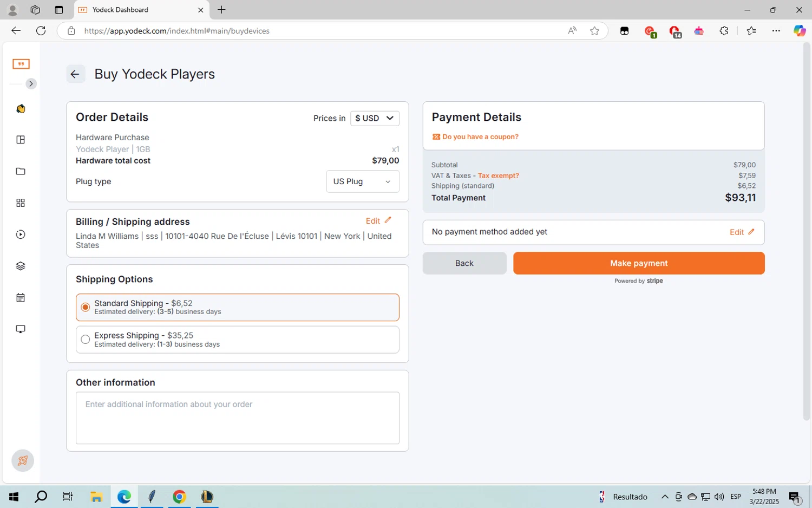Image resolution: width=812 pixels, height=508 pixels.
Task: Click the Read aloud icon in address bar
Action: coord(572,31)
